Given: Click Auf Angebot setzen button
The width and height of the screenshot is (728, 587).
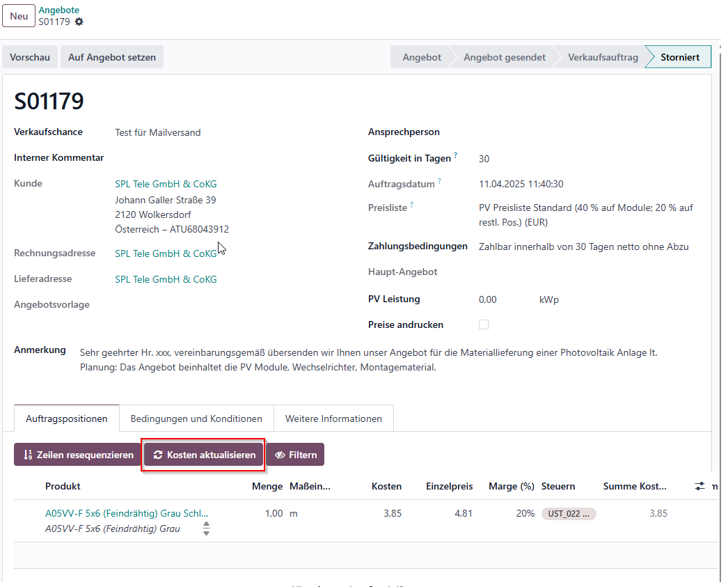Looking at the screenshot, I should click(112, 57).
